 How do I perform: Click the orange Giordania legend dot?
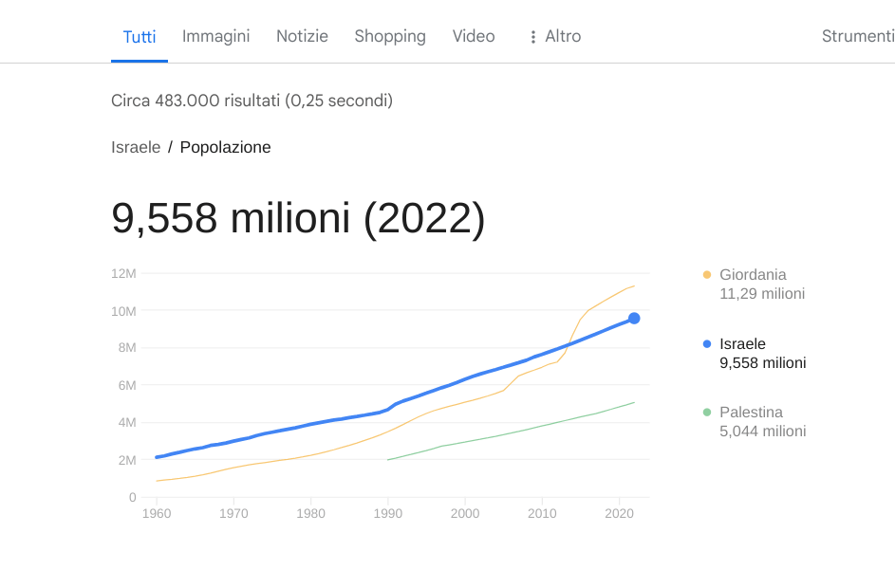pos(706,275)
